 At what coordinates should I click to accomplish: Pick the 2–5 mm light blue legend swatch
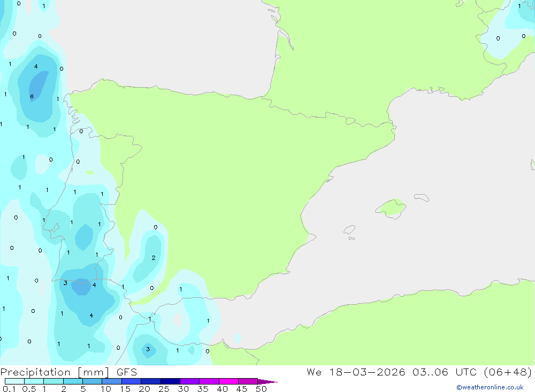73,381
